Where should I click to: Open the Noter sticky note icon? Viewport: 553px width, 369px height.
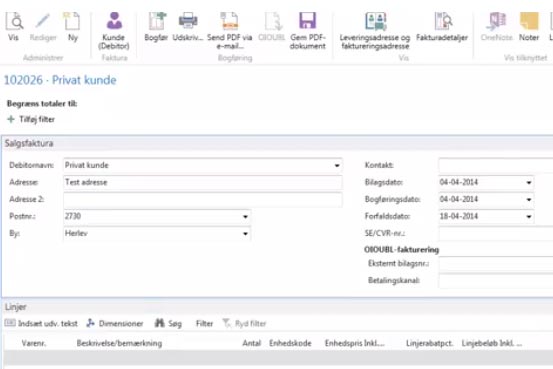click(529, 21)
